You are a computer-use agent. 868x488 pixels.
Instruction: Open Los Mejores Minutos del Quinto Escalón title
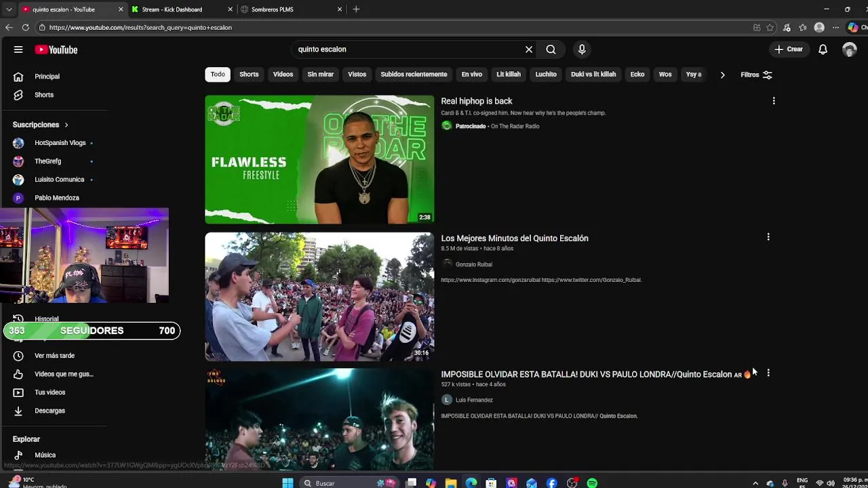tap(515, 239)
